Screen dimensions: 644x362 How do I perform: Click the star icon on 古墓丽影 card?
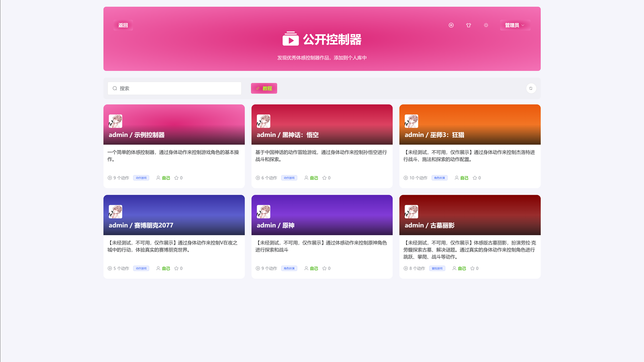click(x=472, y=268)
